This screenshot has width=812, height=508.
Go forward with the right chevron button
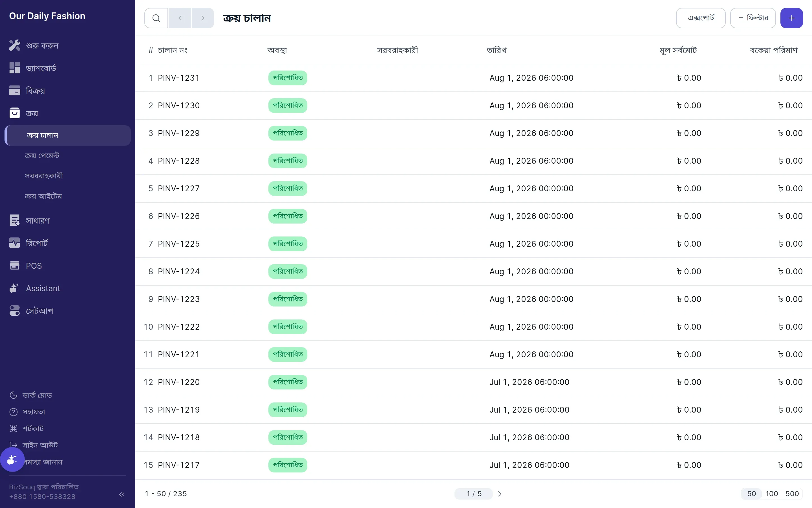203,18
